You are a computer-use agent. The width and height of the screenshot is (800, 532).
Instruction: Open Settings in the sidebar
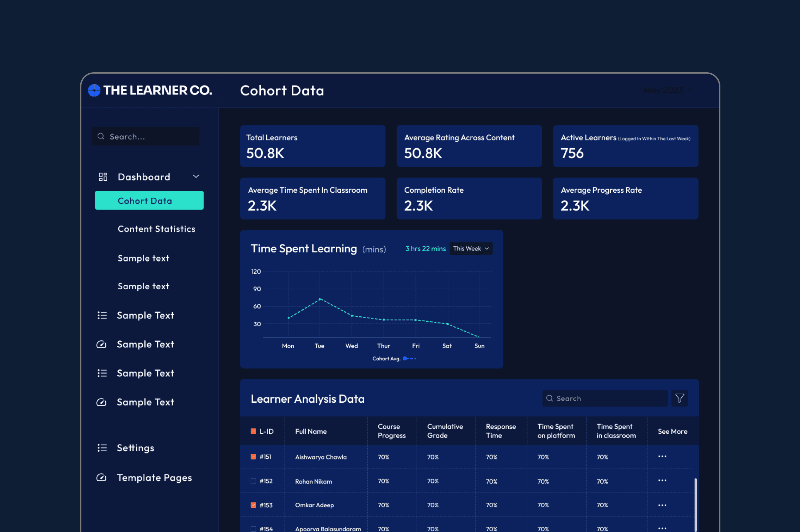click(136, 448)
